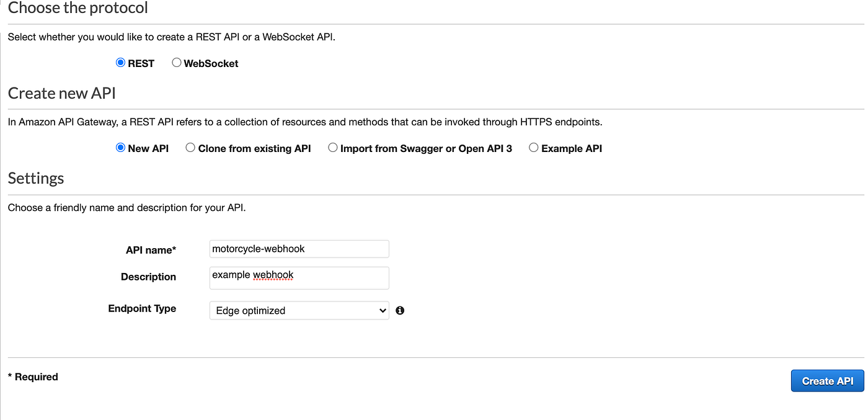Choose the WebSocket protocol
868x420 pixels.
click(176, 62)
